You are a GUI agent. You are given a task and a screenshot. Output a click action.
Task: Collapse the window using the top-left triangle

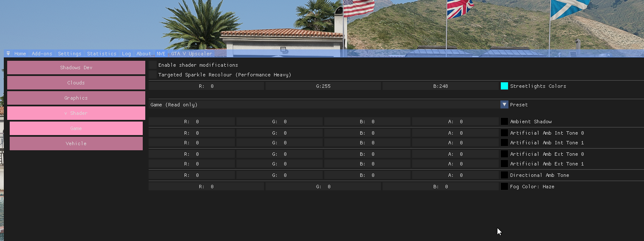8,54
